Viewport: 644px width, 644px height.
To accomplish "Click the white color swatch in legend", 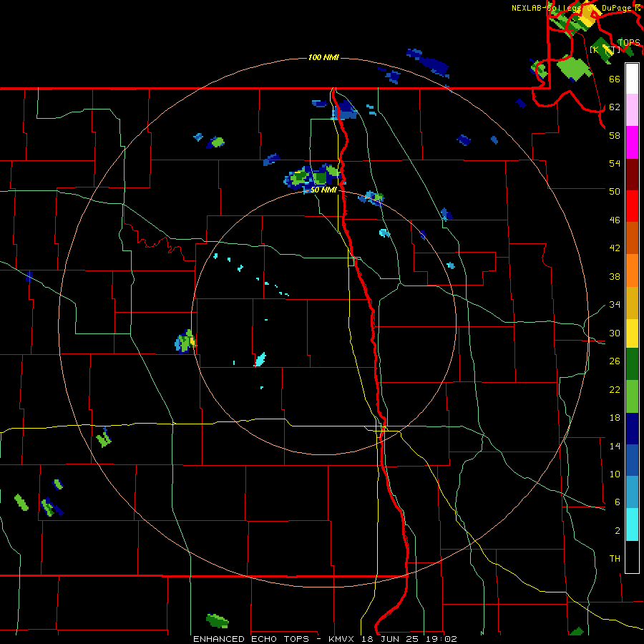I will point(632,79).
